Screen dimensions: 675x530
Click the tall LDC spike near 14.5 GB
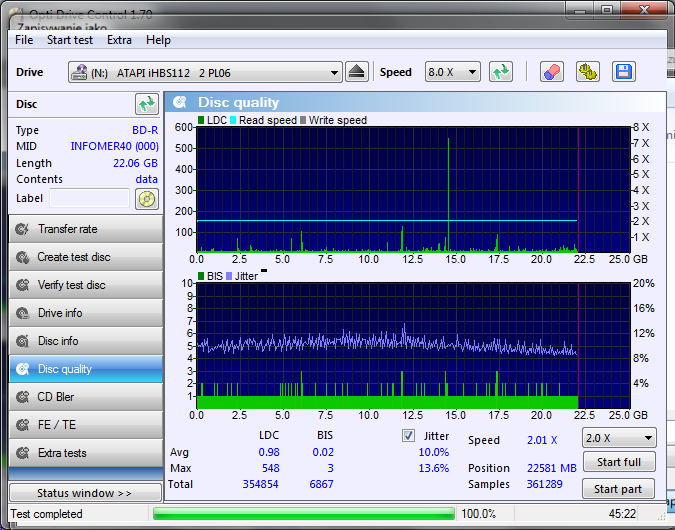click(448, 194)
